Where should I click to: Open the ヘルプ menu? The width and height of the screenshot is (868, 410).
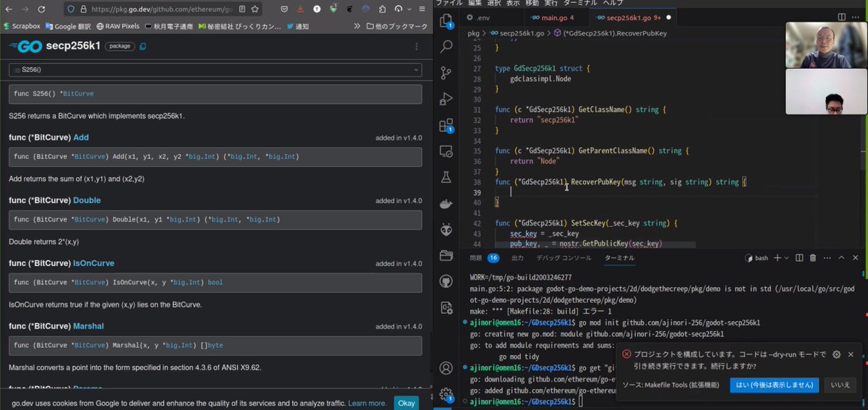pyautogui.click(x=613, y=3)
